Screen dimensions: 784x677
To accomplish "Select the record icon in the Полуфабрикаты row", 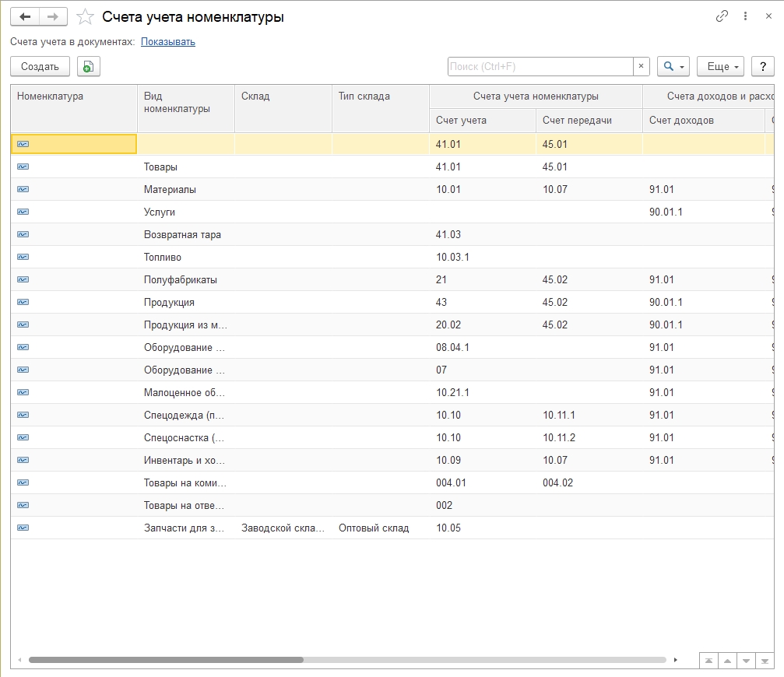I will [23, 280].
